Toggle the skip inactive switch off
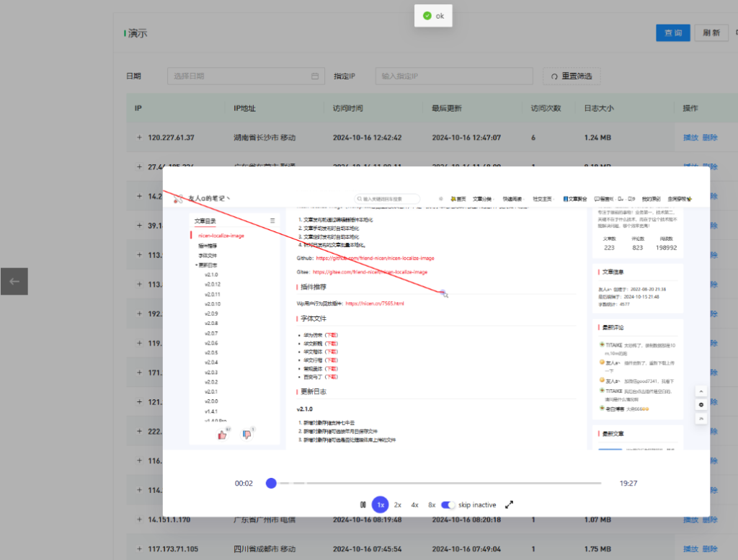 coord(448,505)
